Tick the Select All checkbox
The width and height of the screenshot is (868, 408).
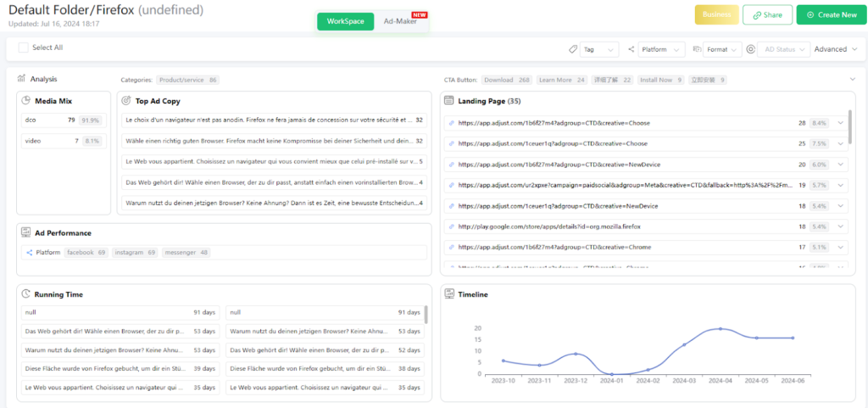24,48
